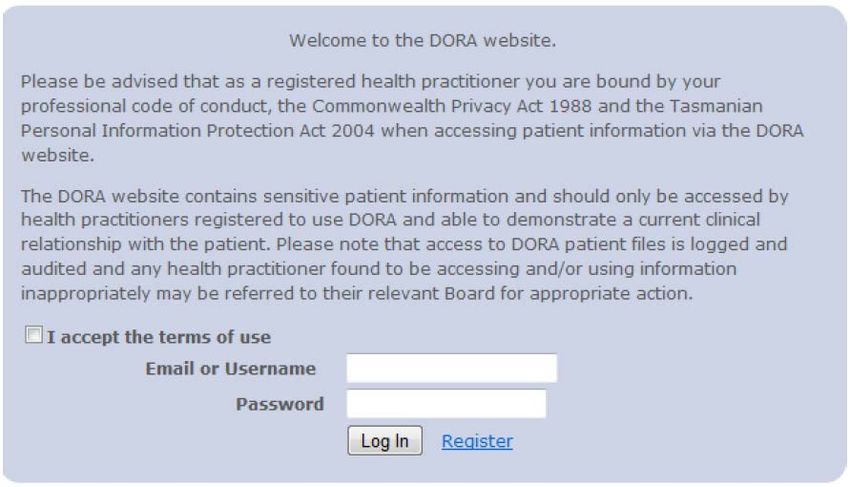Open the Register link
Image resolution: width=850 pixels, height=487 pixels.
pyautogui.click(x=477, y=440)
